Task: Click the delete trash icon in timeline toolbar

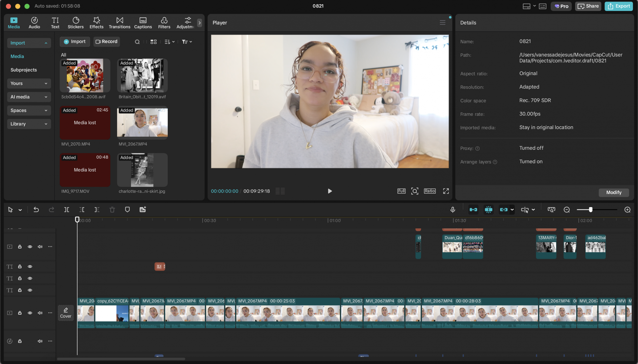Action: pos(112,210)
